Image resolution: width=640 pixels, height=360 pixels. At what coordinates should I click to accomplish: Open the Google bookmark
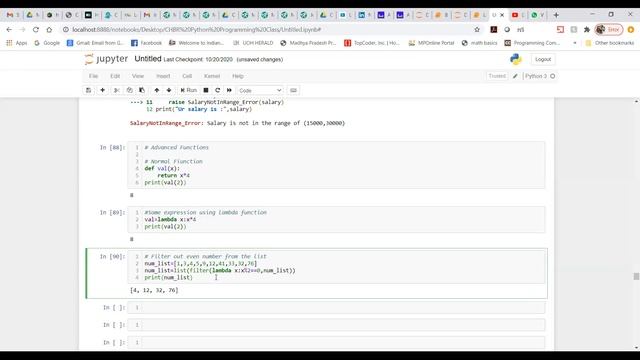tap(47, 43)
